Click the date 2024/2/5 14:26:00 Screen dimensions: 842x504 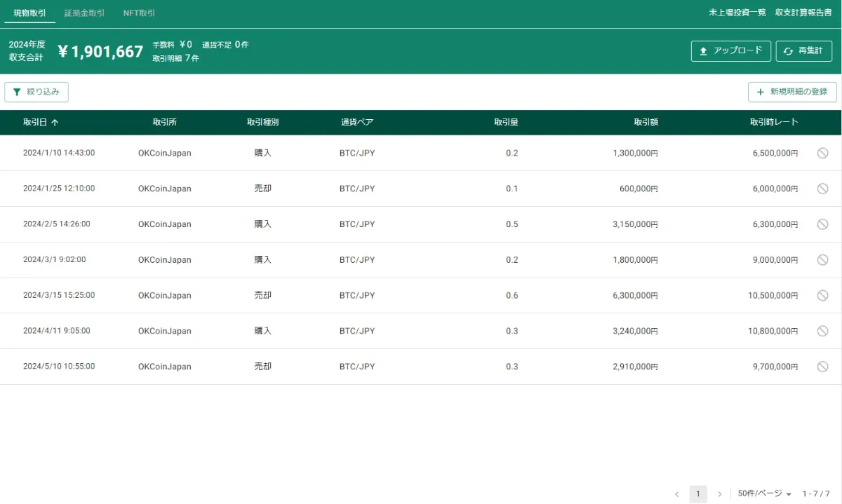[57, 224]
